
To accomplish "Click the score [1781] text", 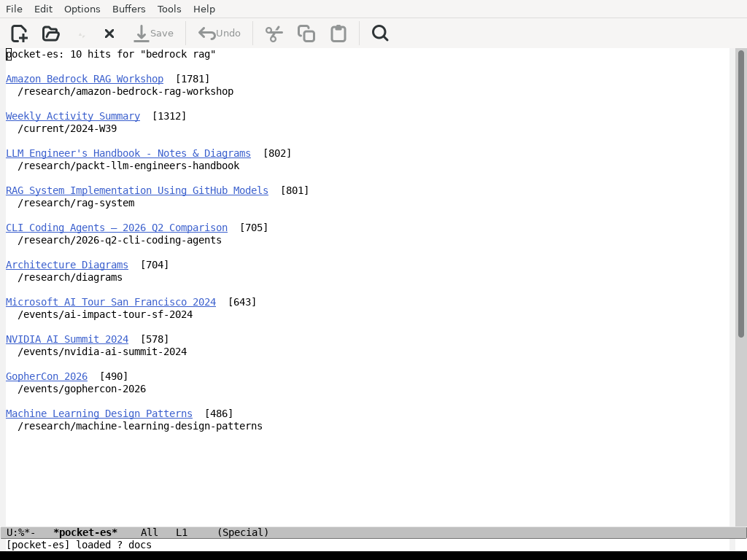I will (193, 79).
